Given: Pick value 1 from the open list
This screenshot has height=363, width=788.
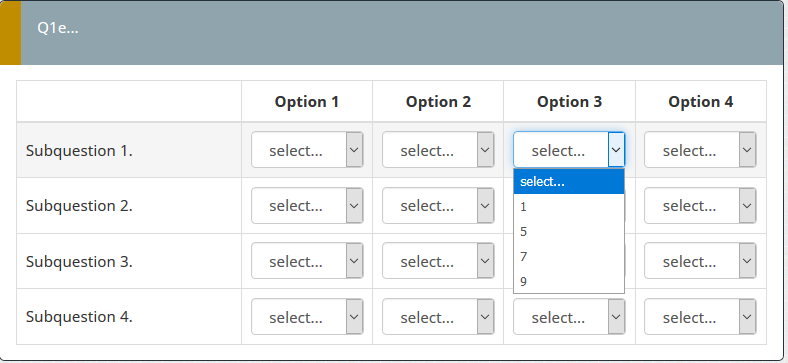Looking at the screenshot, I should 569,207.
